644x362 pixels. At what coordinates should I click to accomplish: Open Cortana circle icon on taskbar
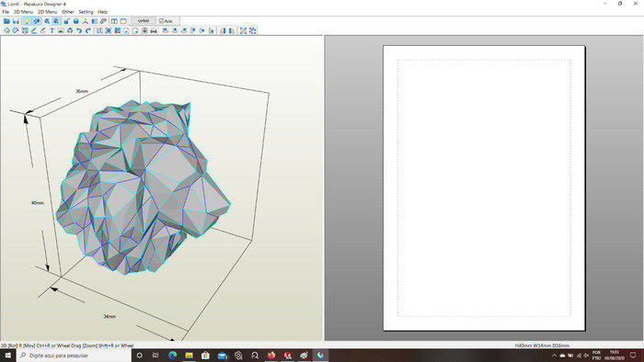(x=139, y=356)
